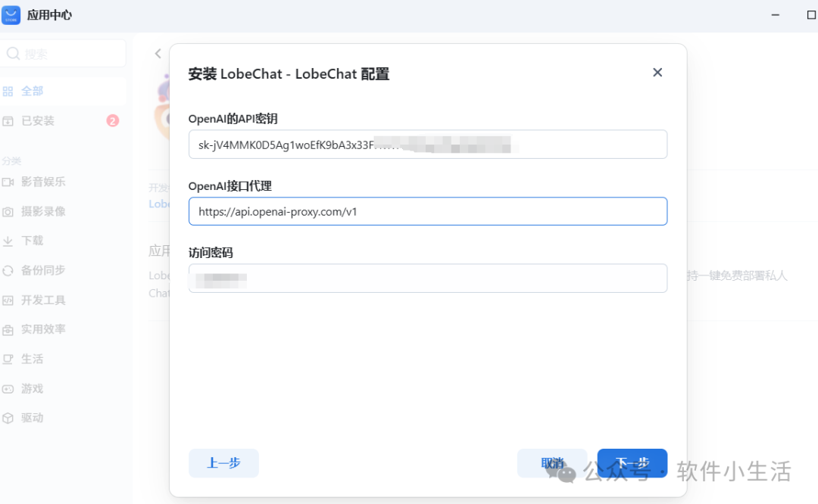Click the search box in the sidebar
This screenshot has width=818, height=504.
(x=63, y=54)
